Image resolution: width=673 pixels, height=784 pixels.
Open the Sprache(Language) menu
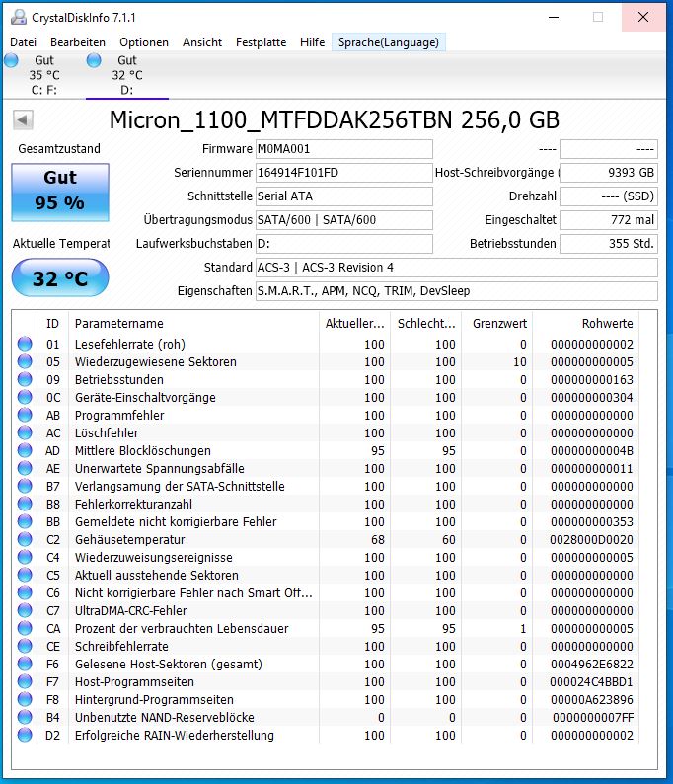click(388, 42)
